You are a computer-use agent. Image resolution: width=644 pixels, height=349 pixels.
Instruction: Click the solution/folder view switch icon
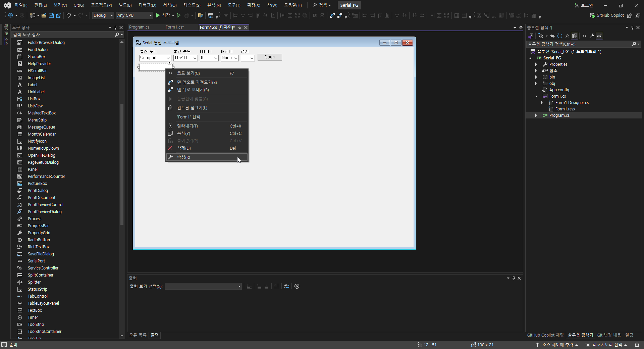click(x=531, y=36)
